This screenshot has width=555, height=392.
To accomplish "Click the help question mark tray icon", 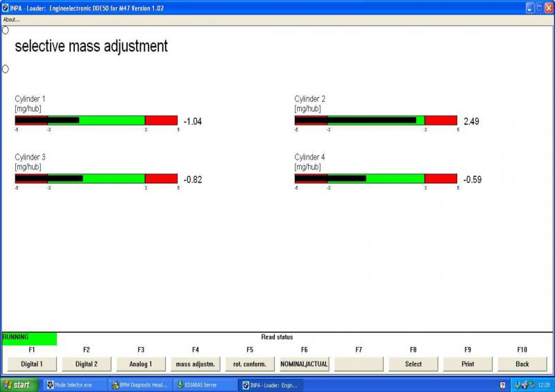I will (502, 384).
